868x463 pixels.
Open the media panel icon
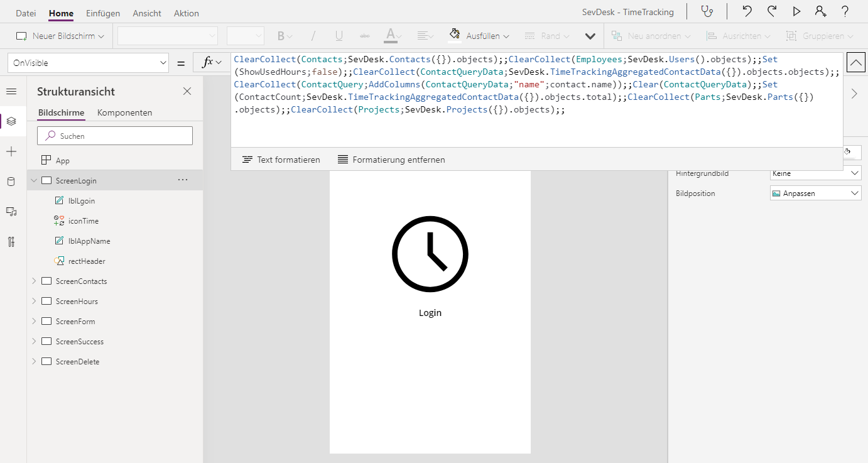(x=11, y=211)
